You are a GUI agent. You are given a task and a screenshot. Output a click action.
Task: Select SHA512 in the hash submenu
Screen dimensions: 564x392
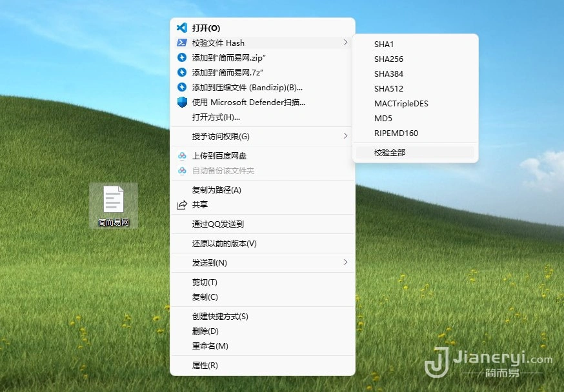coord(416,89)
